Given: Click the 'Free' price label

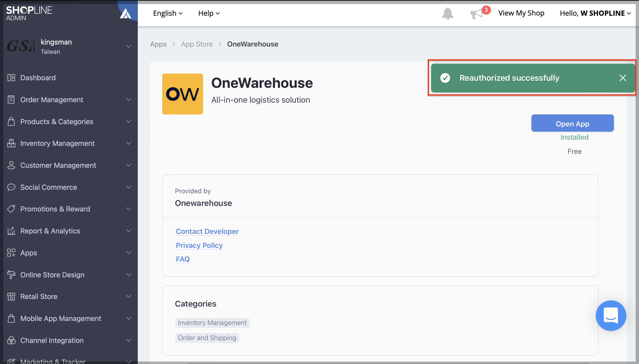Looking at the screenshot, I should (574, 151).
